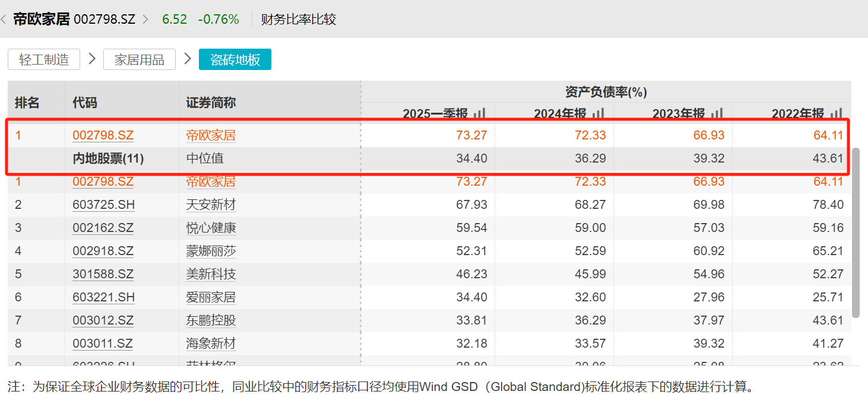Select 蒙娜丽莎 2025一季报 value 52.31
The width and height of the screenshot is (868, 404).
coord(471,251)
